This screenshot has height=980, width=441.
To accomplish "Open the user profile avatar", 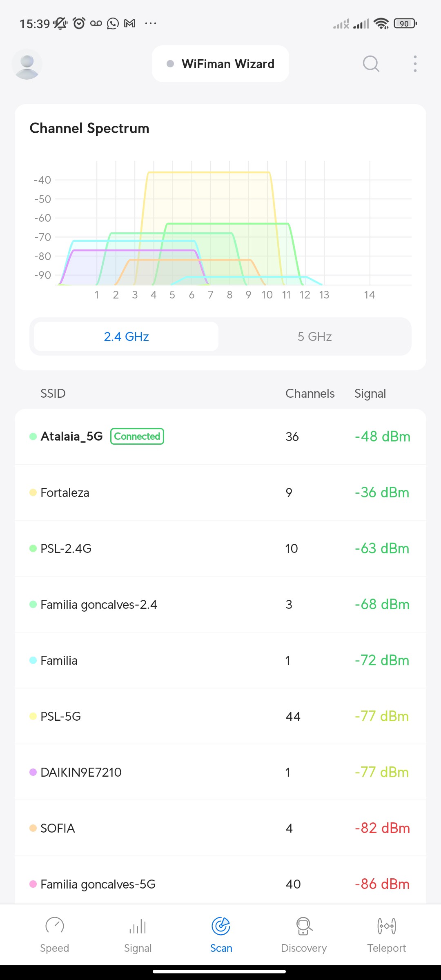I will 27,64.
